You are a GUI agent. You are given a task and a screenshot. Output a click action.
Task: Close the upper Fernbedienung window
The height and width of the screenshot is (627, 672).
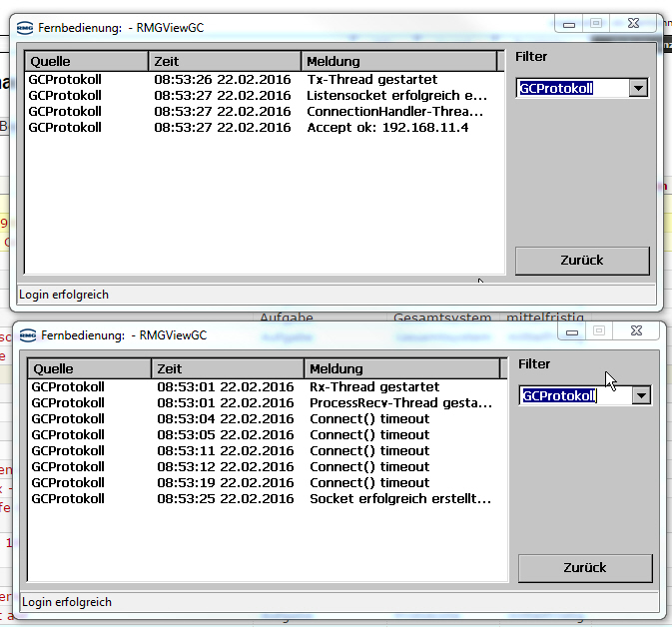point(633,24)
